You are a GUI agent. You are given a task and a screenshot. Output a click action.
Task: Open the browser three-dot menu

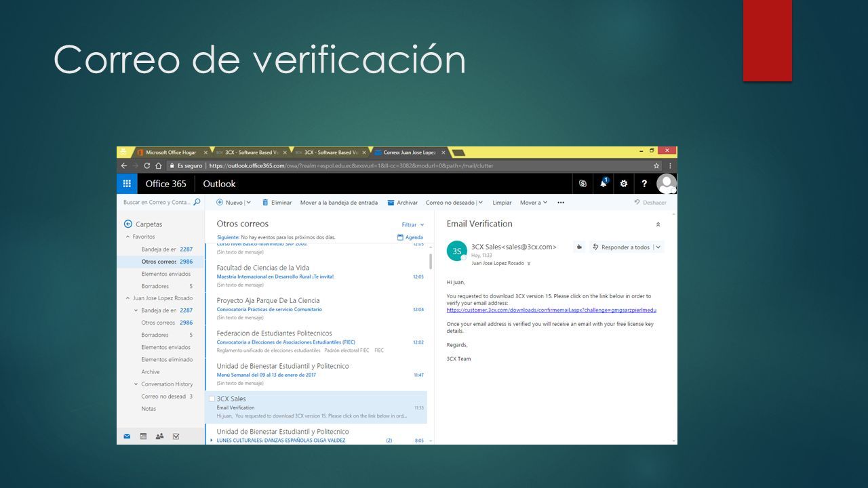(x=671, y=165)
